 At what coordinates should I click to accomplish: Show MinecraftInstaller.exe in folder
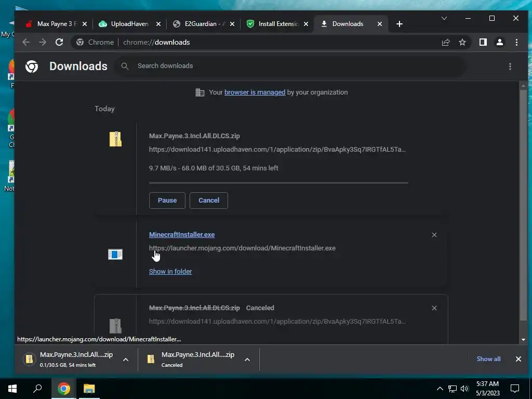[x=170, y=271]
